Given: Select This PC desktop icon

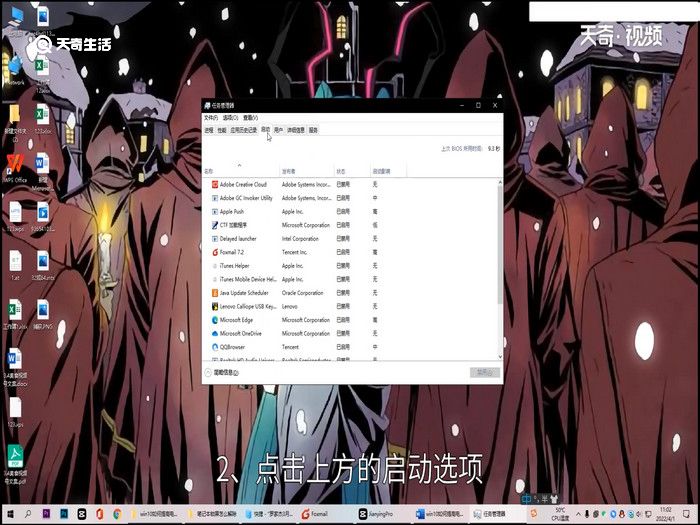Looking at the screenshot, I should (15, 21).
